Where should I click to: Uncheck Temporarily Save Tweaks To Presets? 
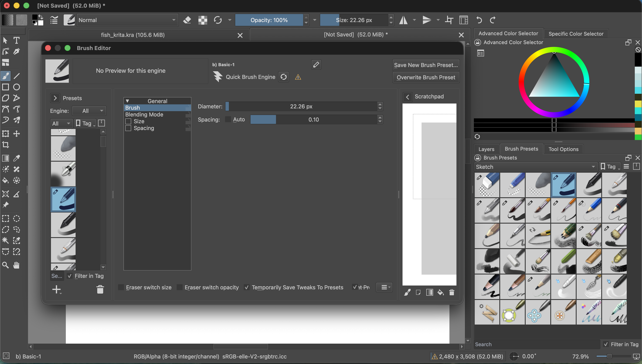coord(247,287)
